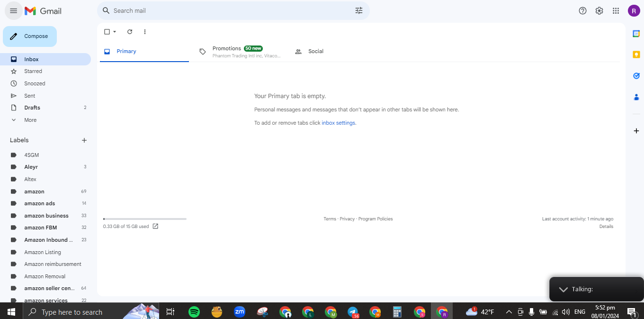Image resolution: width=644 pixels, height=319 pixels.
Task: Click the 42°F weather widget
Action: point(480,312)
